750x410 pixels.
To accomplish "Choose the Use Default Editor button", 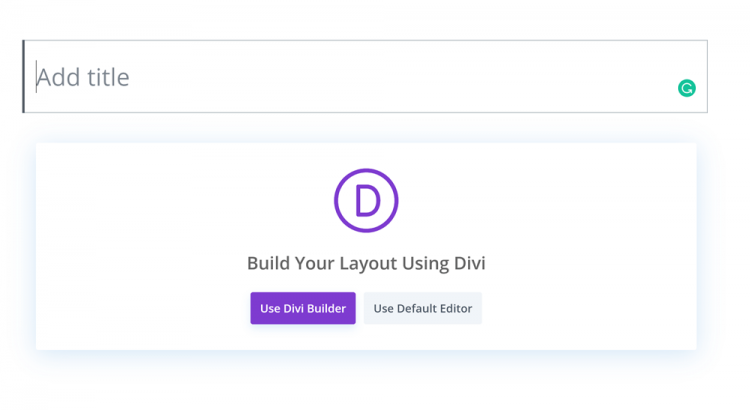I will tap(423, 308).
